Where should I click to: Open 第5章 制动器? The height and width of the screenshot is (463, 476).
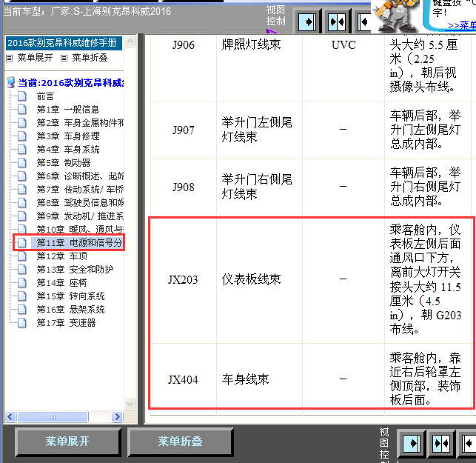point(64,163)
